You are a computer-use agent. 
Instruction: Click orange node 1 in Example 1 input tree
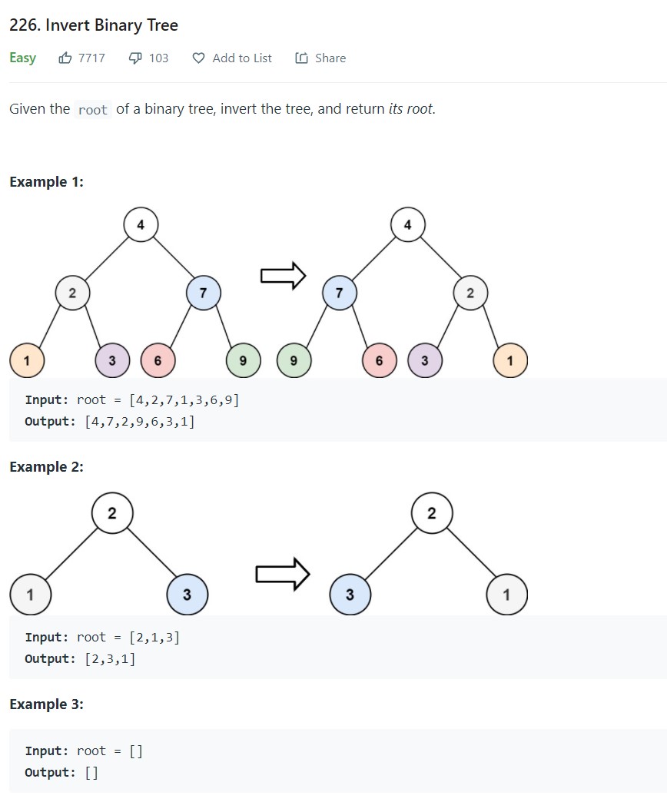tap(27, 360)
